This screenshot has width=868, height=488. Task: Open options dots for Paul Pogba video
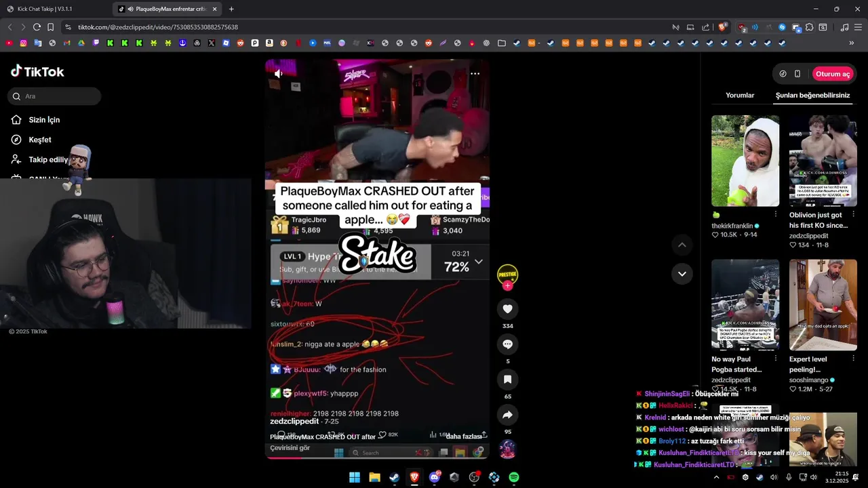pyautogui.click(x=775, y=359)
